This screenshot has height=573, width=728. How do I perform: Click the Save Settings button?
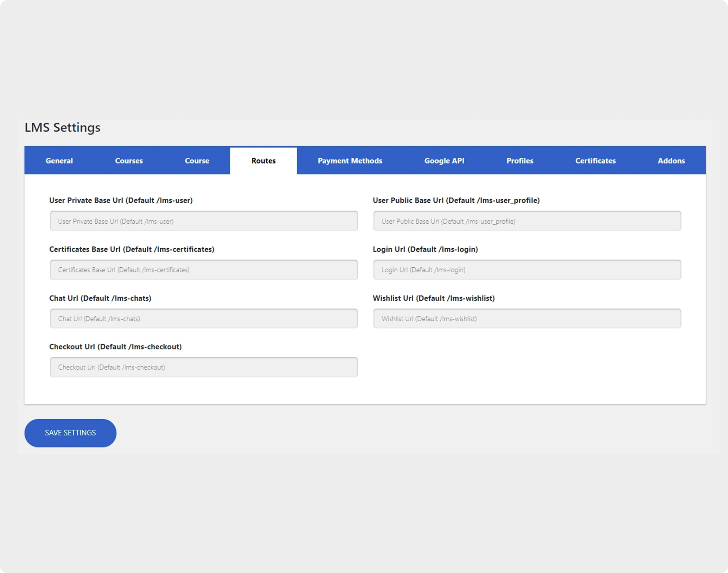click(70, 433)
